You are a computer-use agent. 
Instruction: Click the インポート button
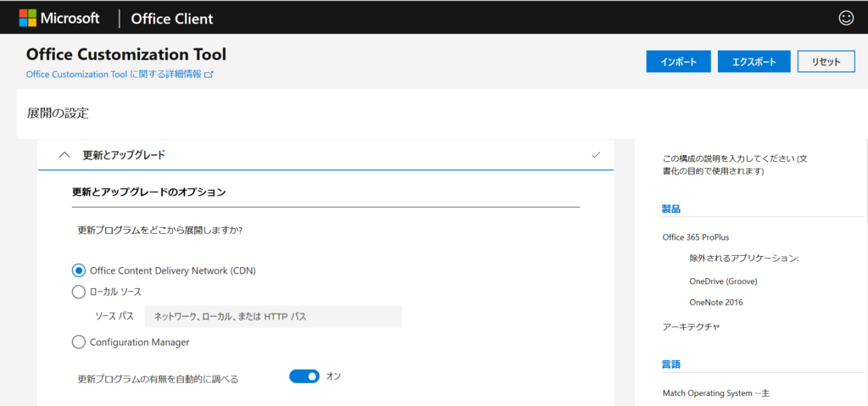(x=678, y=62)
